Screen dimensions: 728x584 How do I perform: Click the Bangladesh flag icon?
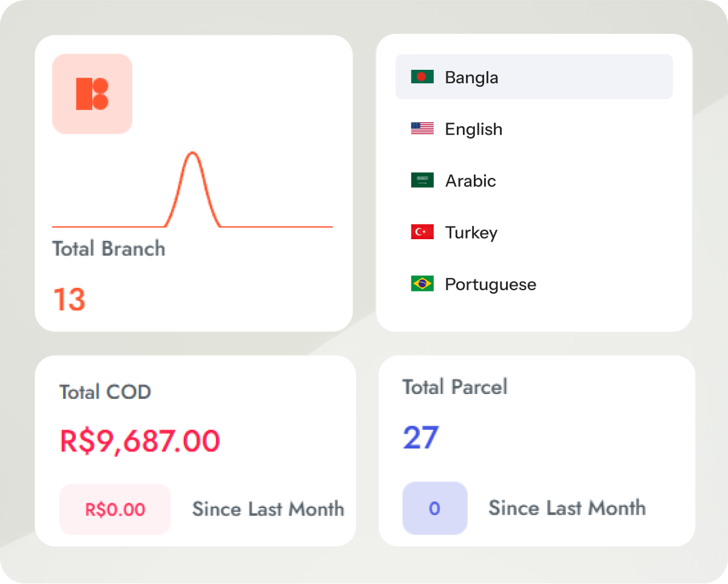(x=422, y=77)
